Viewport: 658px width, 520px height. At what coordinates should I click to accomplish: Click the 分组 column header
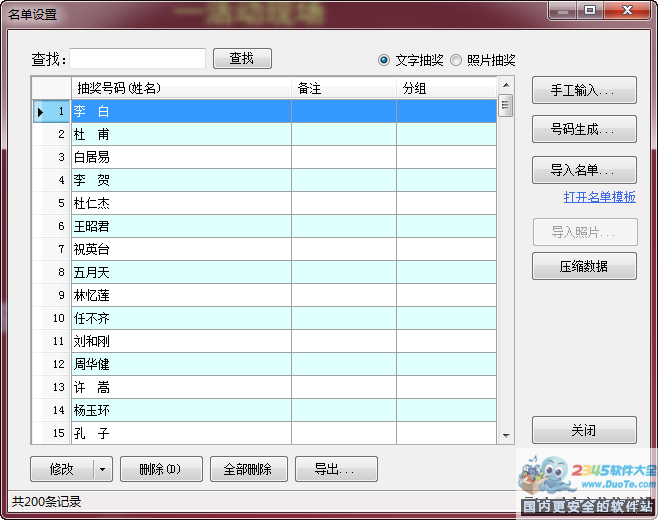[446, 88]
